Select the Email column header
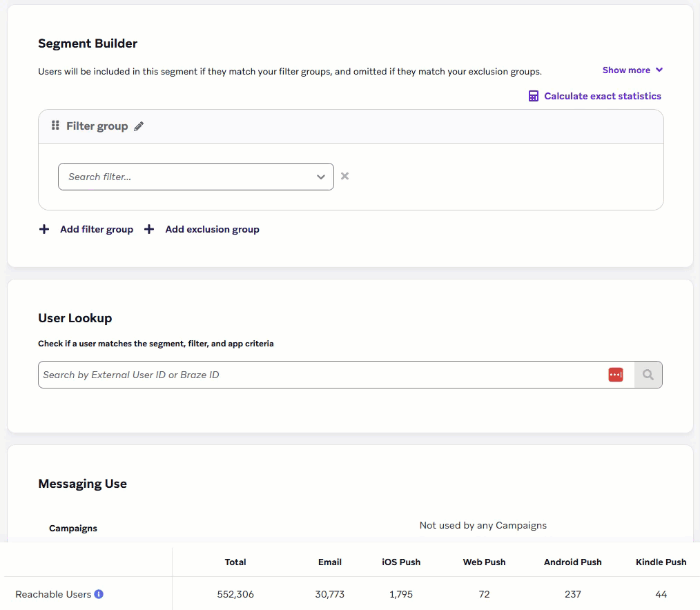 [330, 562]
